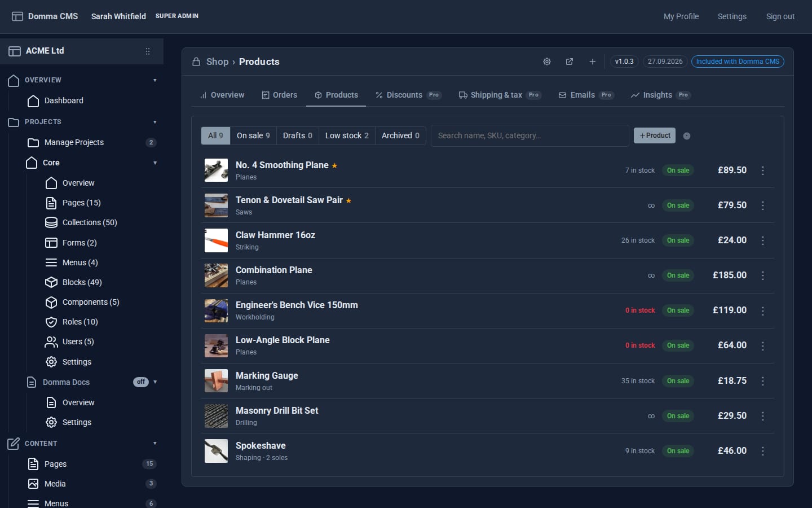This screenshot has height=508, width=812.
Task: Open the Discounts Pro tab
Action: pyautogui.click(x=409, y=95)
